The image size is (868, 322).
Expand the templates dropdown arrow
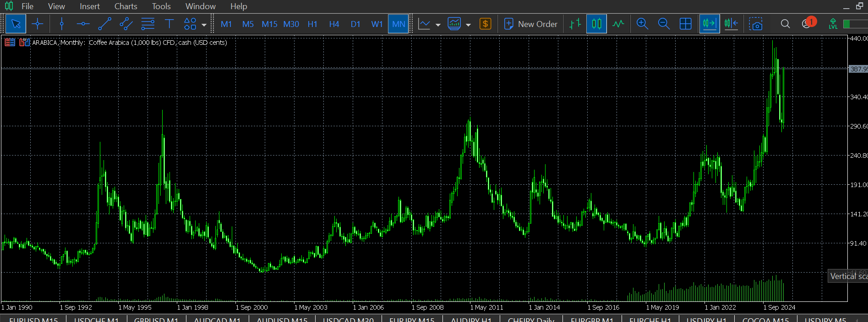click(x=468, y=25)
